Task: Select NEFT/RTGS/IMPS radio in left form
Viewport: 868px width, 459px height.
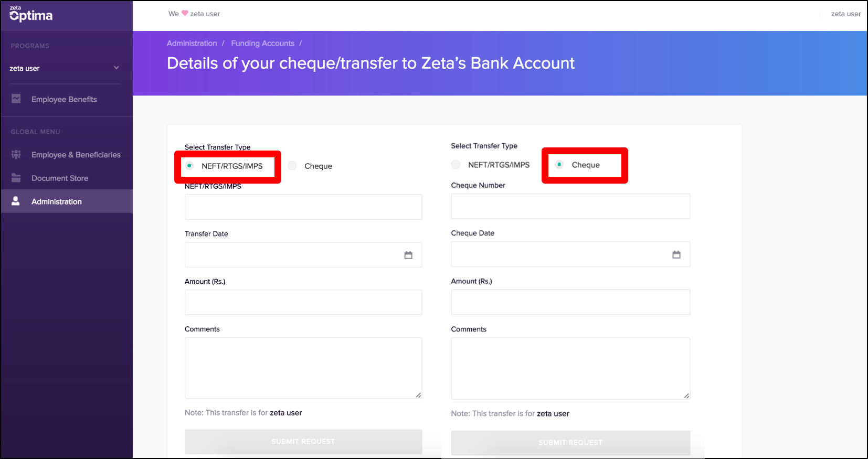Action: pyautogui.click(x=189, y=166)
